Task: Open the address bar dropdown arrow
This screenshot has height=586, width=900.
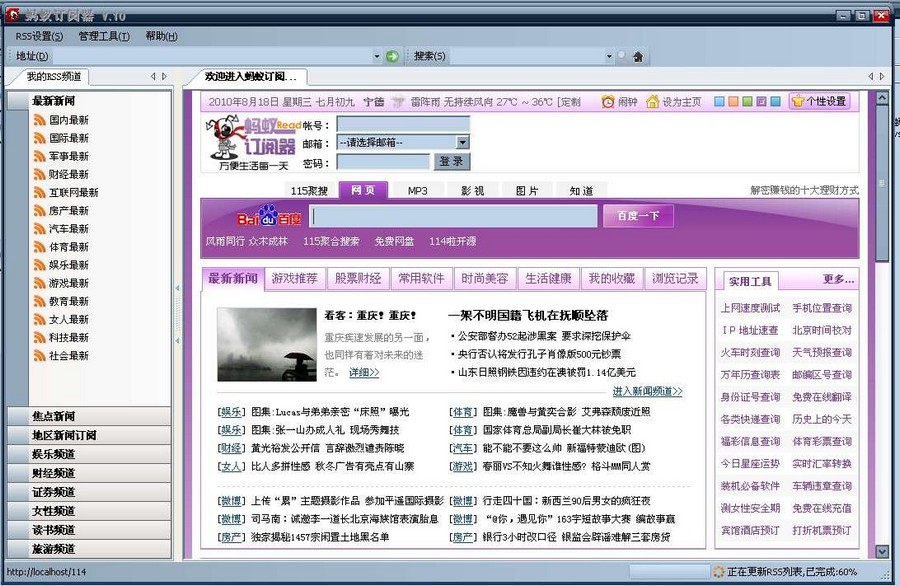Action: (377, 56)
